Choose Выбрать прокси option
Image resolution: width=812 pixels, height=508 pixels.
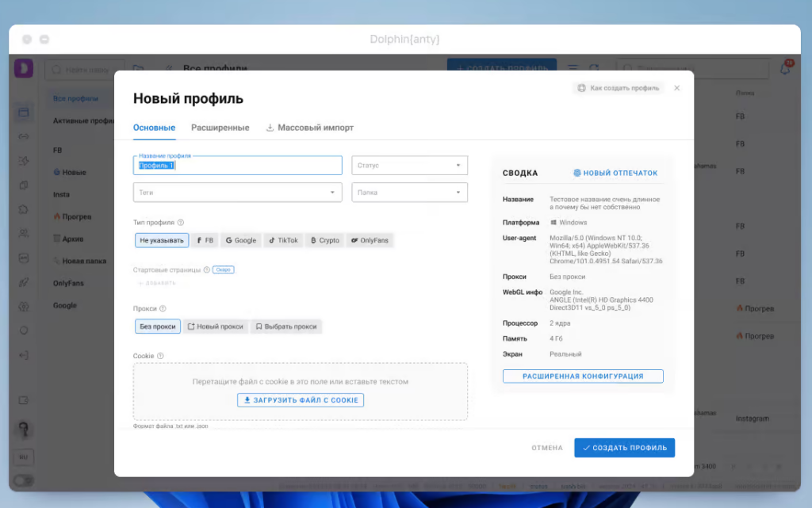[x=285, y=327]
